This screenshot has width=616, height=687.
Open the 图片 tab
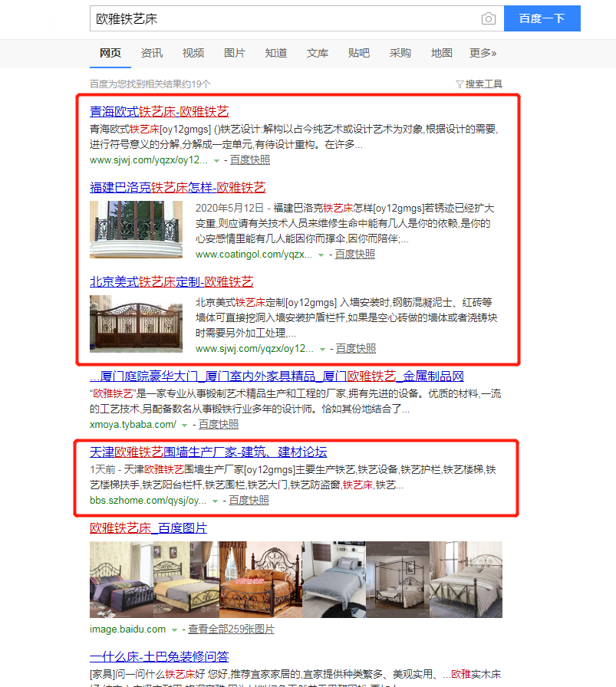pos(235,53)
